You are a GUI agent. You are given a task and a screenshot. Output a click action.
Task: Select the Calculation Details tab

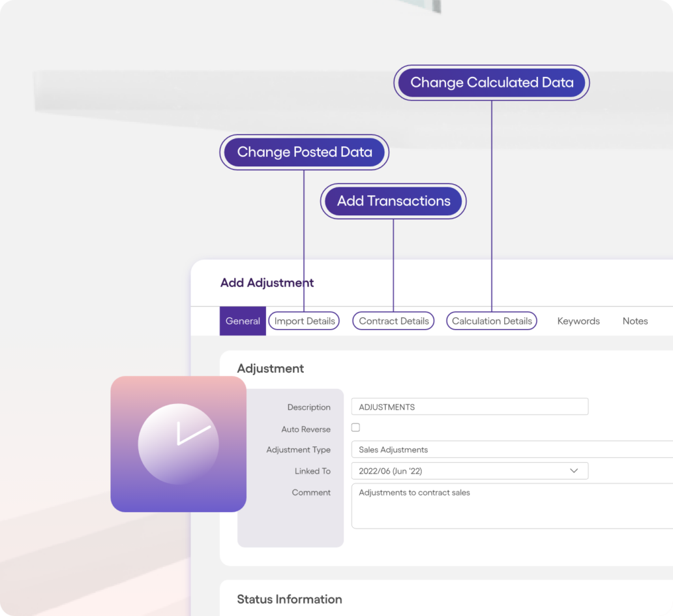coord(492,321)
